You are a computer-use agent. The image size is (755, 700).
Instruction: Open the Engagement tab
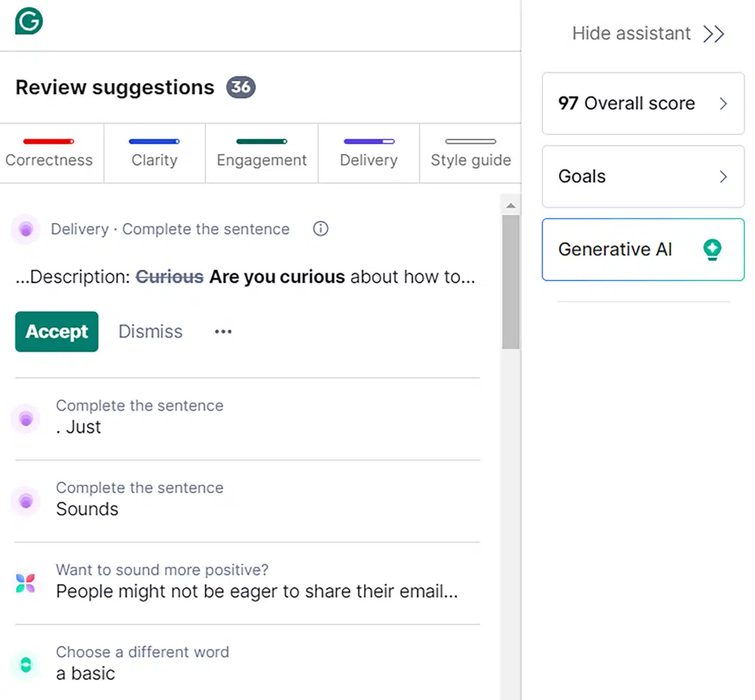tap(262, 160)
